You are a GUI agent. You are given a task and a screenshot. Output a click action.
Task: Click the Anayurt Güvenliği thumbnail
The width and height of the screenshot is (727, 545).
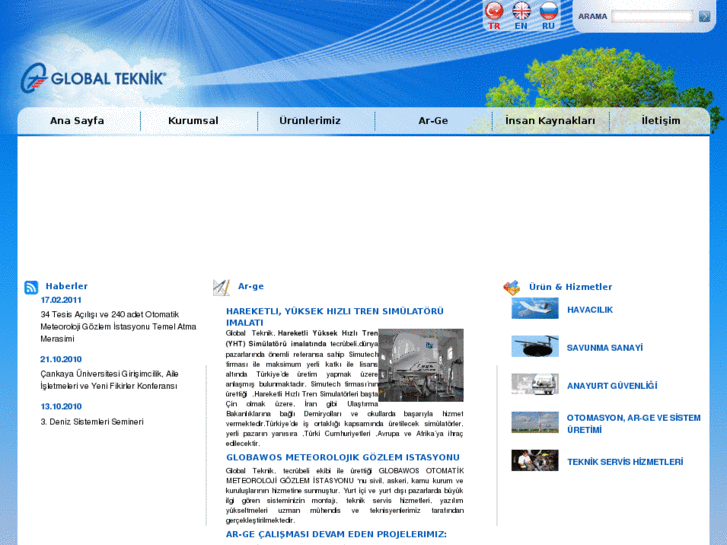tap(535, 385)
